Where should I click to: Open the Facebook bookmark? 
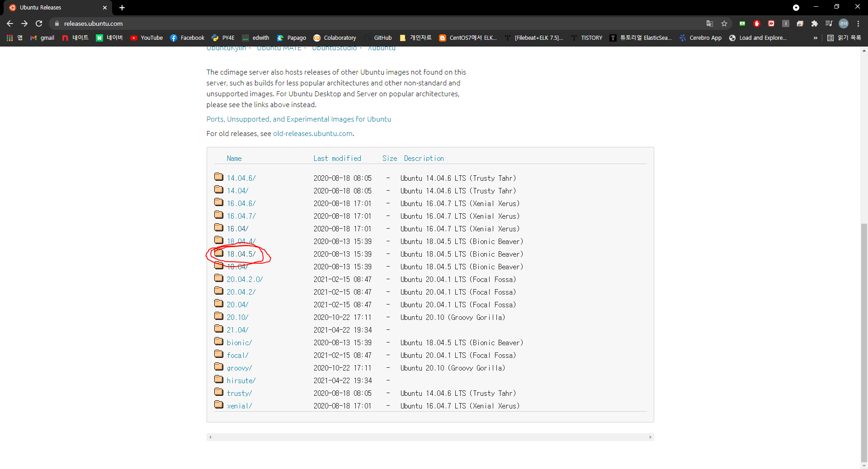click(187, 38)
